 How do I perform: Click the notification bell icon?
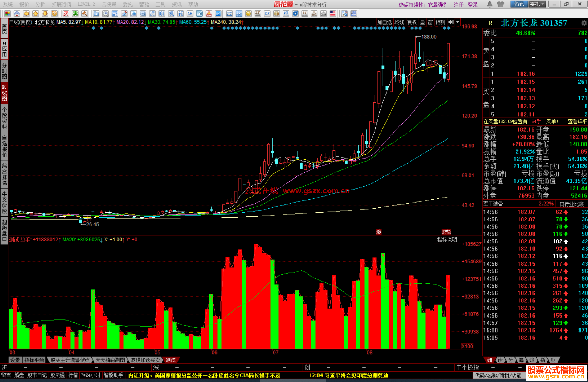[x=489, y=4]
